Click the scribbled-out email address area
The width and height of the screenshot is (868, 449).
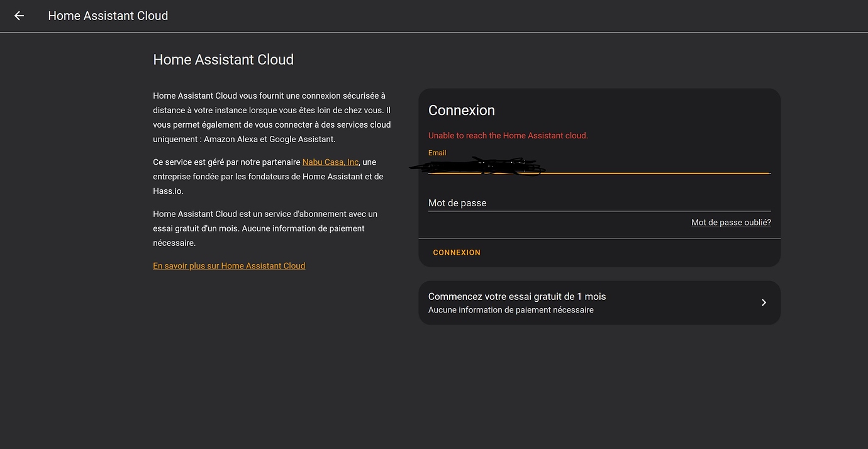[x=478, y=167]
